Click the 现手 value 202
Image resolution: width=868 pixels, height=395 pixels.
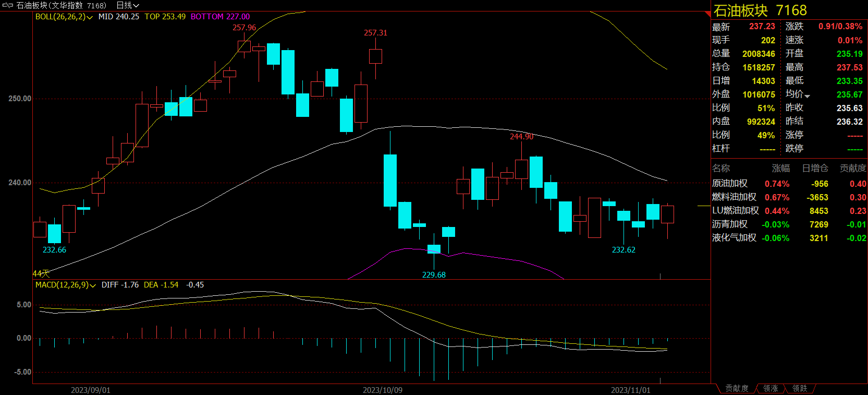(x=768, y=40)
